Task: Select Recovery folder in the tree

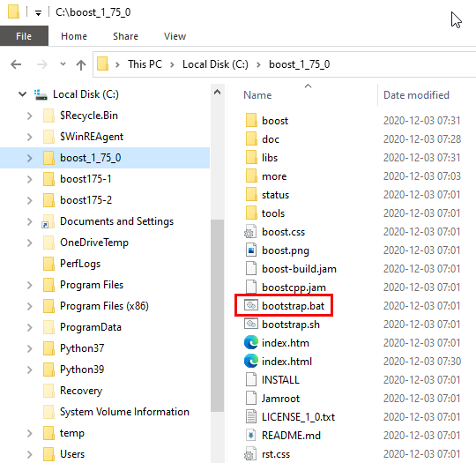Action: [x=81, y=391]
